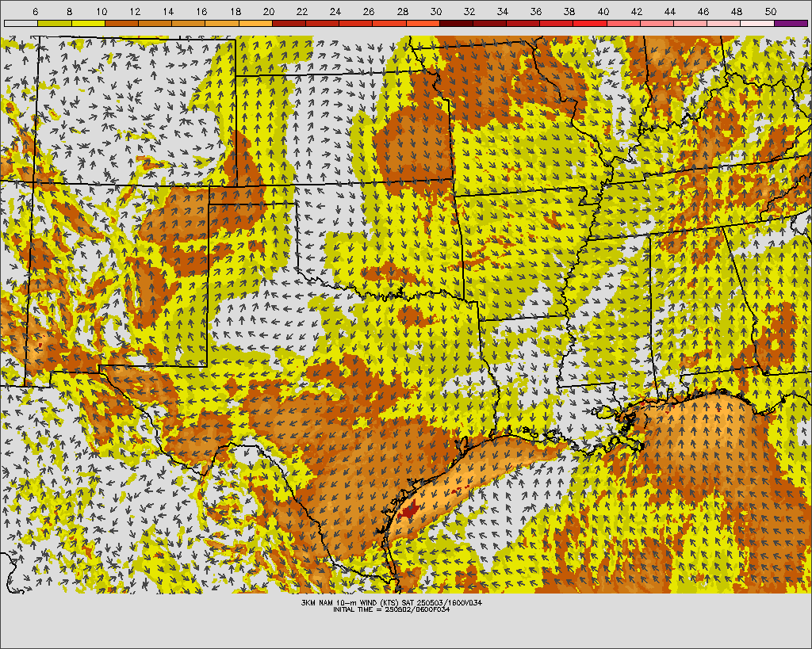
Task: Click the legend label "30"
Action: 435,11
